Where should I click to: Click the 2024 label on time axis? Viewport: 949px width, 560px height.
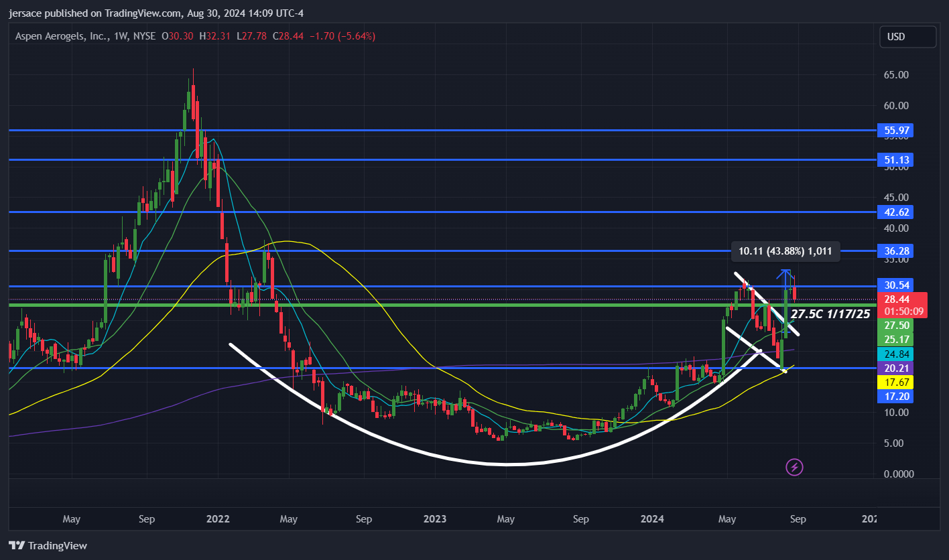click(652, 519)
